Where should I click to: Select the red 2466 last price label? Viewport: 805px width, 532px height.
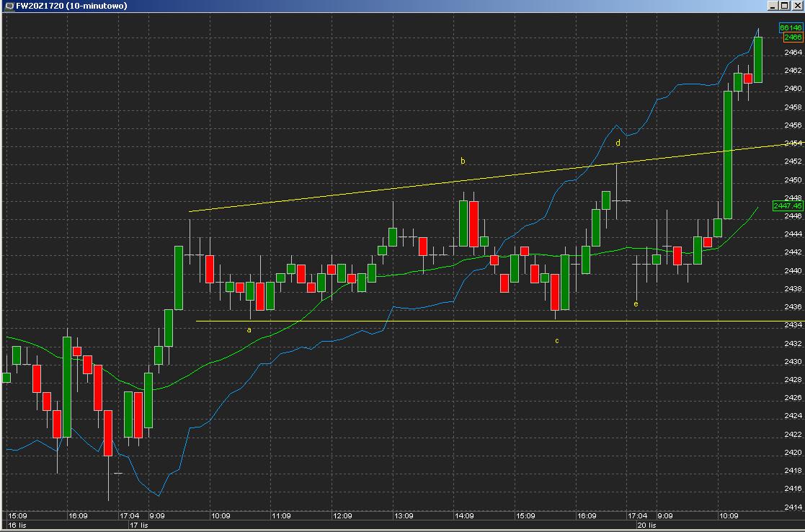[793, 37]
